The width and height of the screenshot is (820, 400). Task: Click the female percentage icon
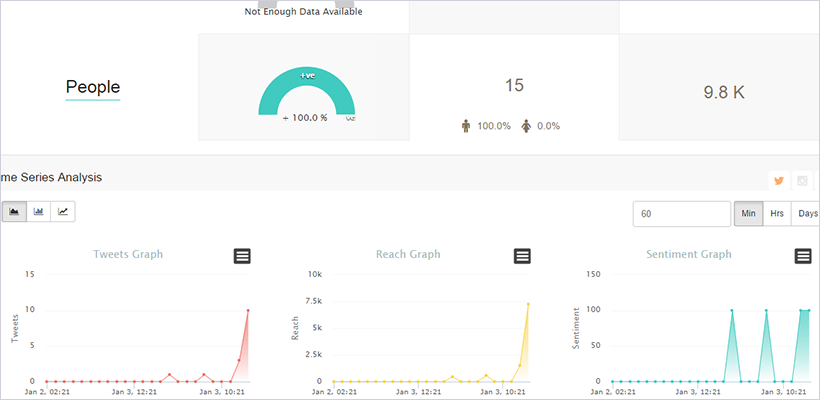coord(526,126)
